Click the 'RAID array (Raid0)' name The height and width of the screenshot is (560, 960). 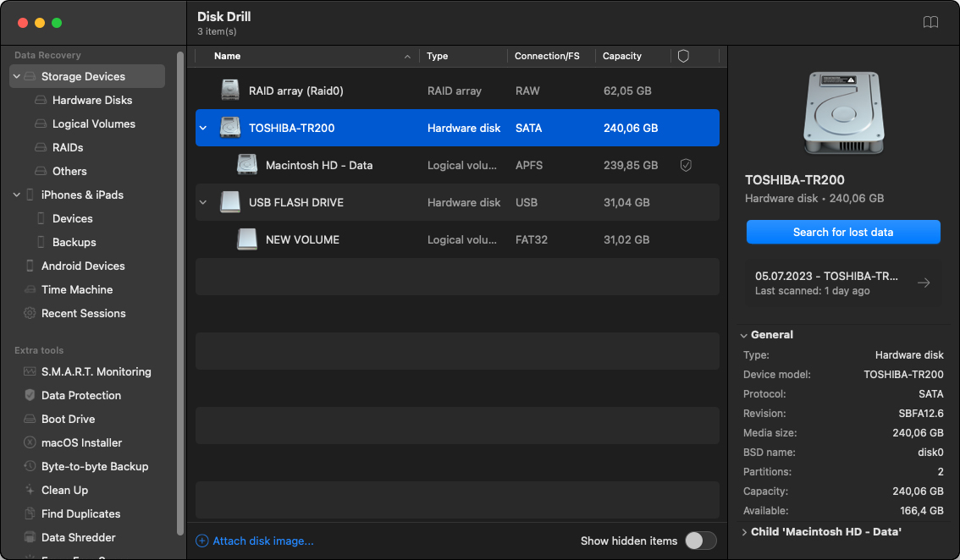295,91
